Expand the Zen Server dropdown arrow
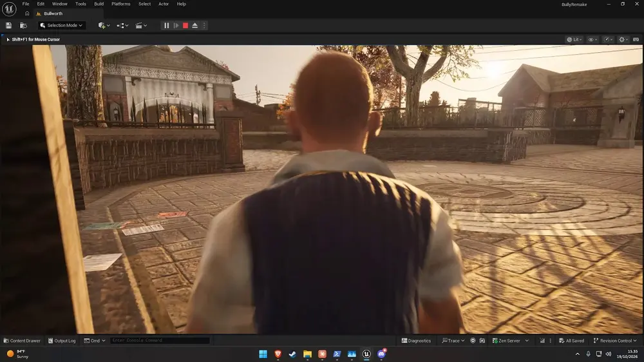The width and height of the screenshot is (644, 362). [527, 341]
